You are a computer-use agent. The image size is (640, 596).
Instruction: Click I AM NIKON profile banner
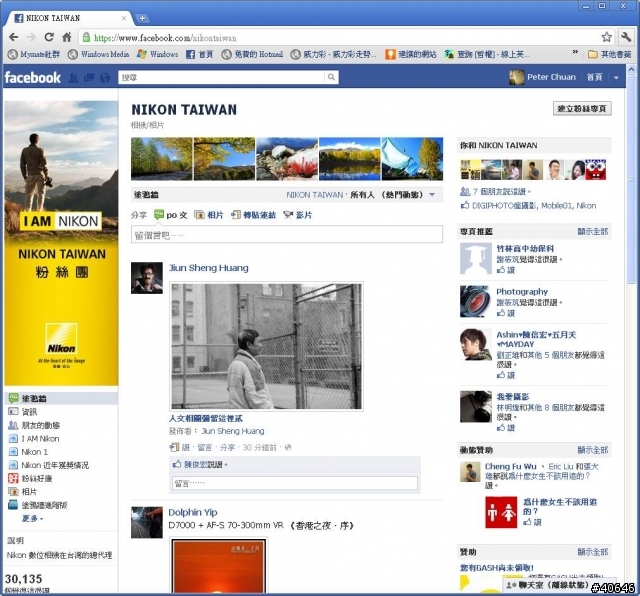point(61,243)
